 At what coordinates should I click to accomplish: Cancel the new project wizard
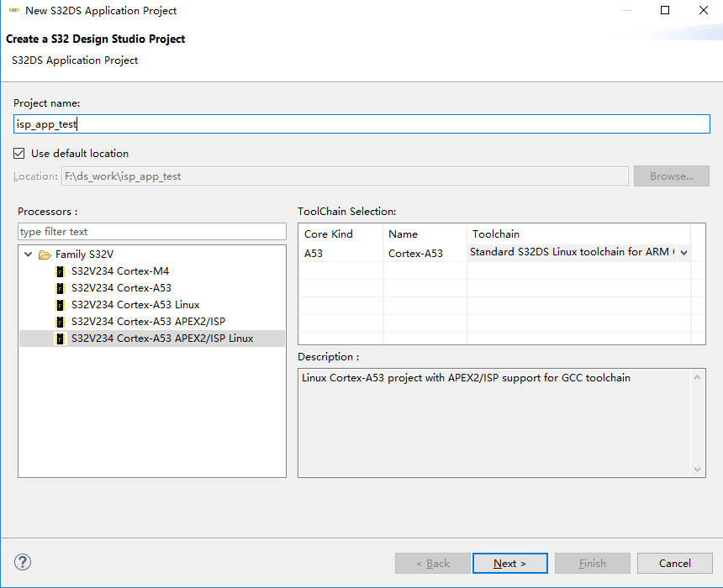tap(674, 563)
